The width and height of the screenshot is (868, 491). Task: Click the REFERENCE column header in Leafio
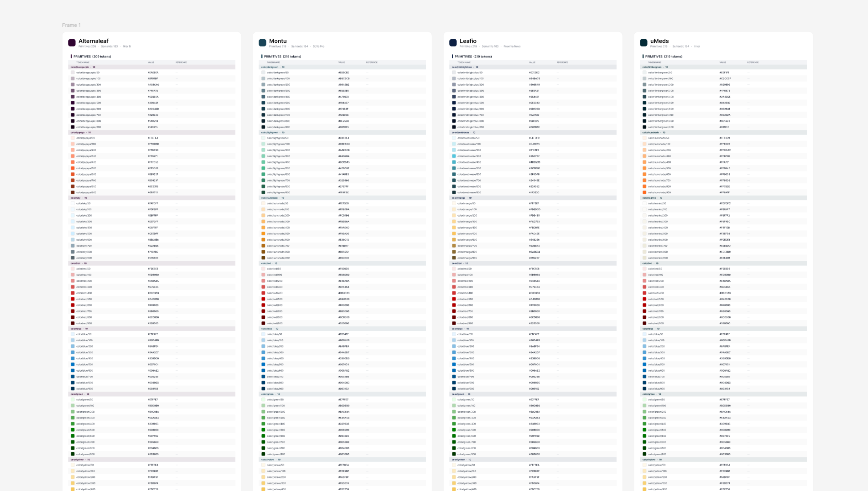tap(562, 62)
